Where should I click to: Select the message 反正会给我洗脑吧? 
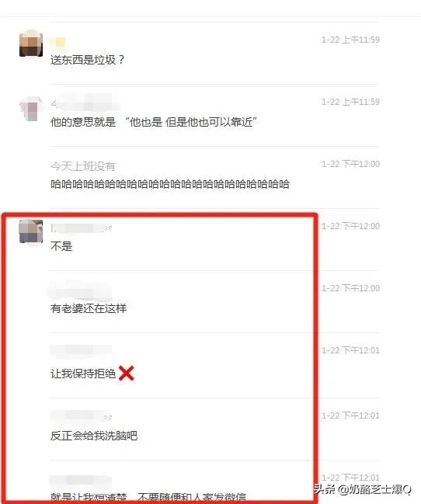(x=94, y=436)
